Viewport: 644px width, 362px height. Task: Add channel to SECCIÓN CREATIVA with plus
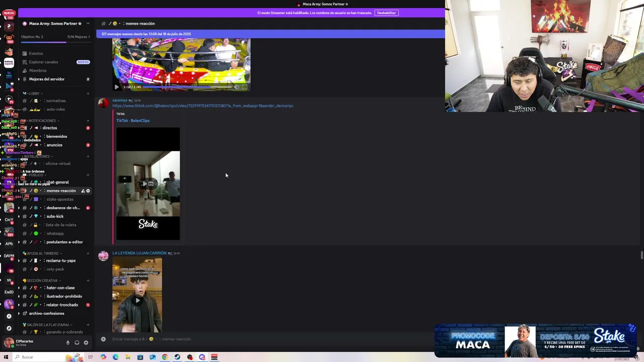pos(88,281)
